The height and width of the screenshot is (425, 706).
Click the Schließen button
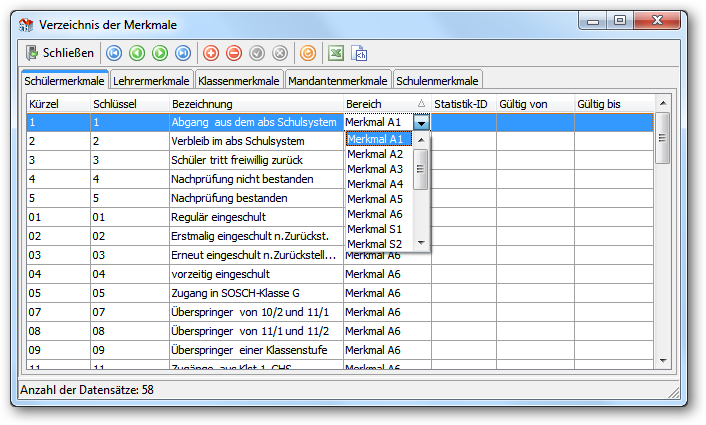pos(60,53)
